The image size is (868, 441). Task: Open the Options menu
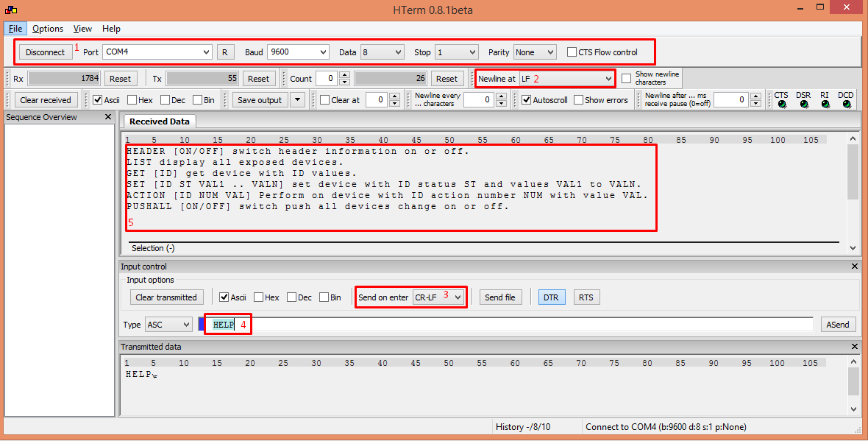[x=48, y=29]
